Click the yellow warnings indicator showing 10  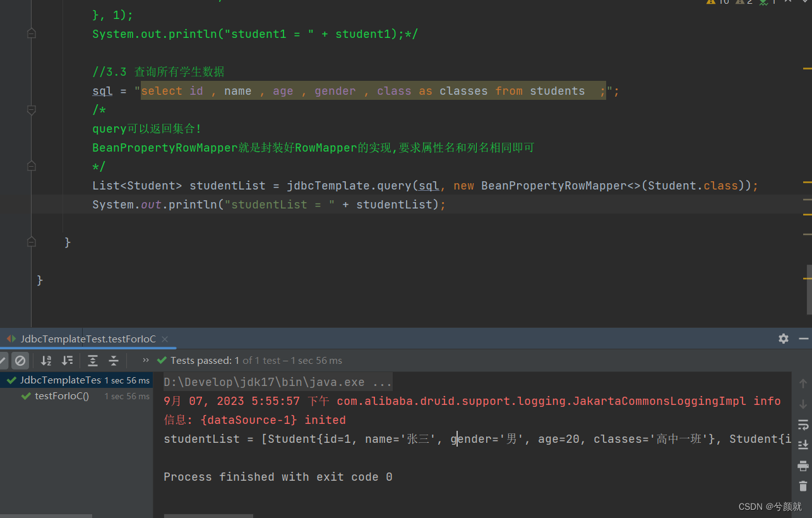coord(717,3)
